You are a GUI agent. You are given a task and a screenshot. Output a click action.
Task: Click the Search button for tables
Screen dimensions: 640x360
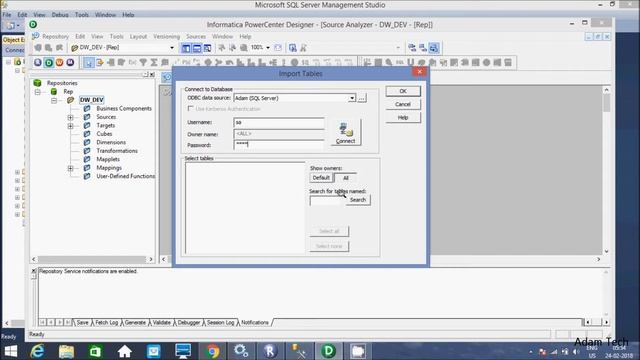click(x=358, y=200)
